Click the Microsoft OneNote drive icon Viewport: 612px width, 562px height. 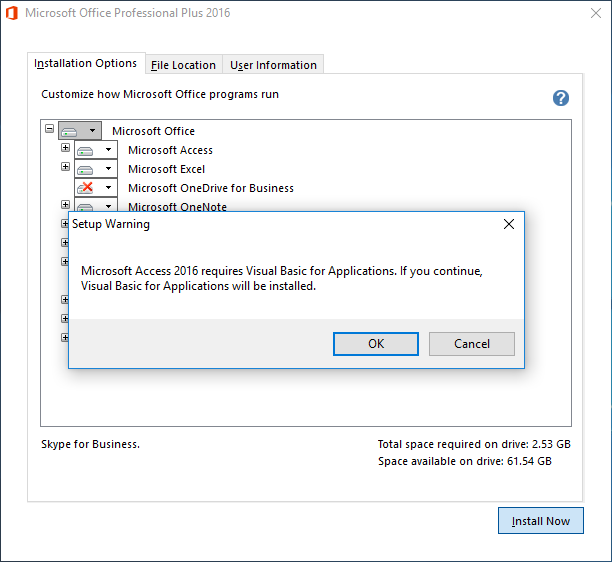tap(85, 206)
